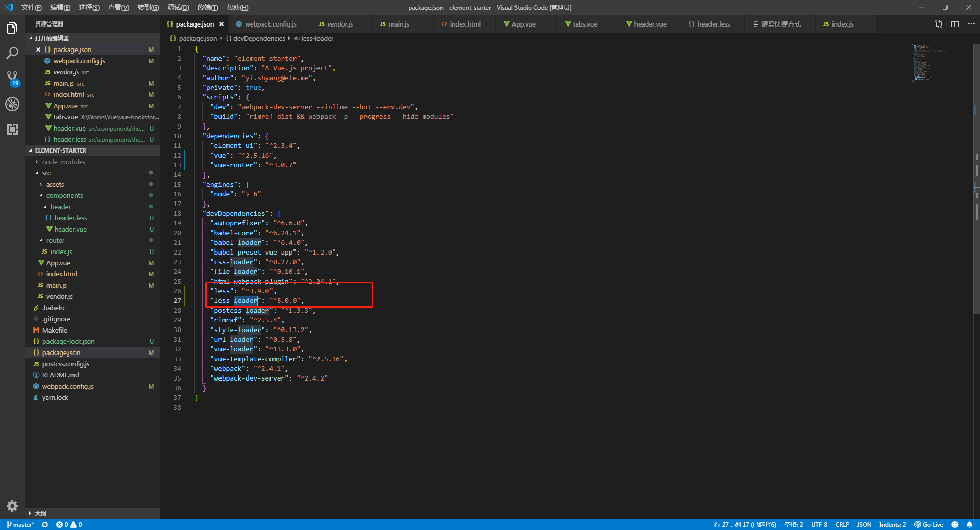Open the Debug view icon

tap(12, 104)
